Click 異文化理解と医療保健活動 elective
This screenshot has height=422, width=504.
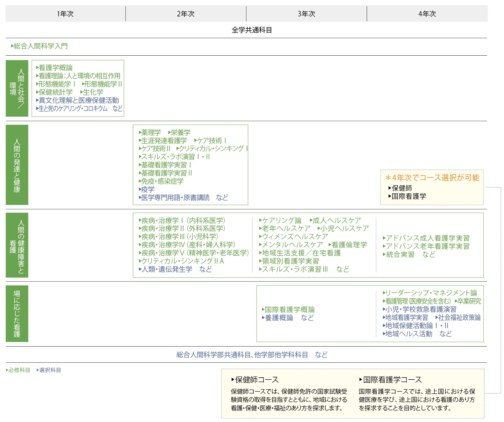click(x=78, y=100)
